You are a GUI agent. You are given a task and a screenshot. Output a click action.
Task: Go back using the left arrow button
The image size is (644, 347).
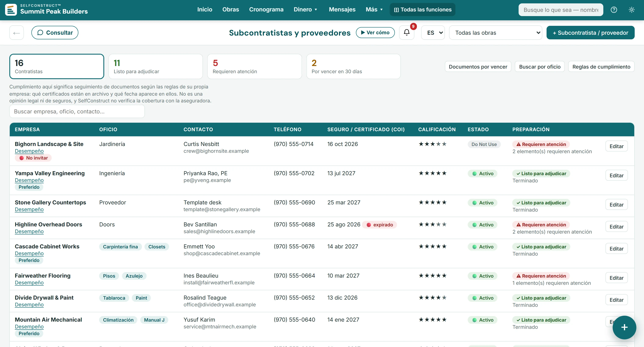17,32
